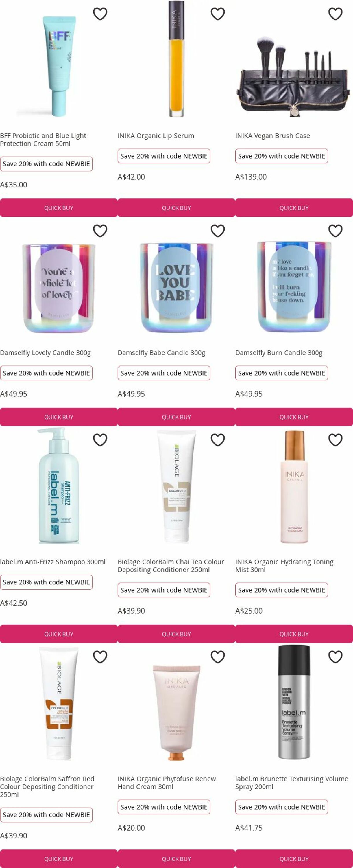This screenshot has width=353, height=868.
Task: Wishlist the label.m Anti-Frizz Shampoo
Action: click(x=100, y=440)
